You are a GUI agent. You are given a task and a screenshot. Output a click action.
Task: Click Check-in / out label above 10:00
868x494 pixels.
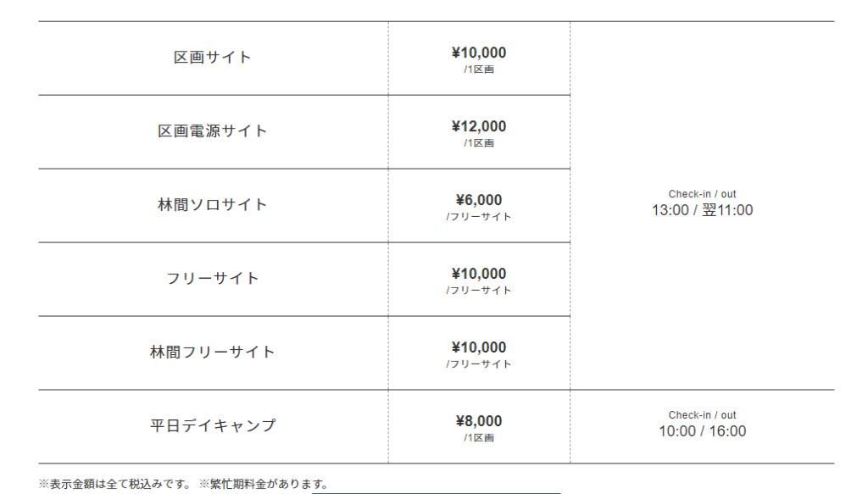click(x=702, y=415)
